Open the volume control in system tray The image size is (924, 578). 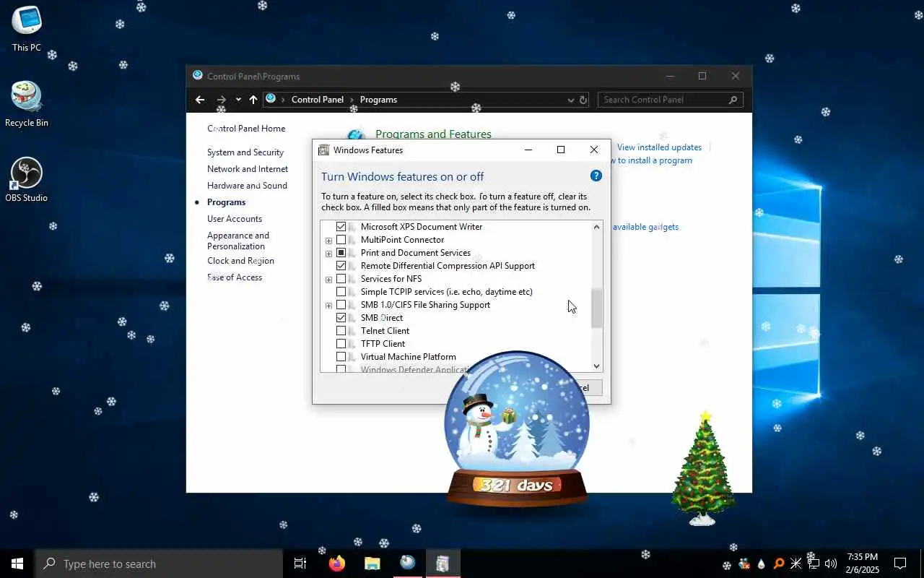point(831,564)
